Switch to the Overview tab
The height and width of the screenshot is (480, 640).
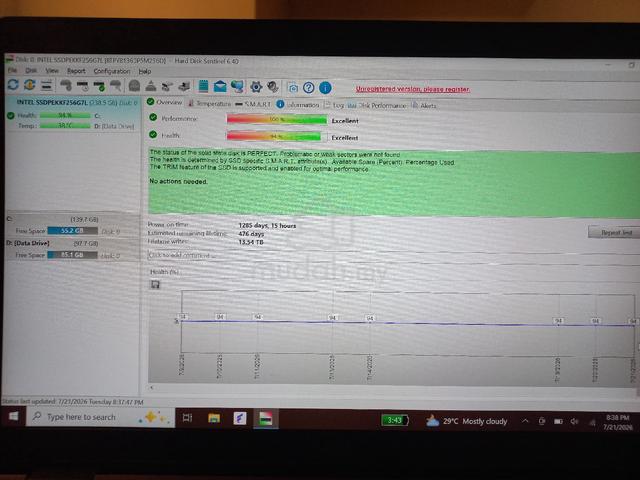[164, 102]
